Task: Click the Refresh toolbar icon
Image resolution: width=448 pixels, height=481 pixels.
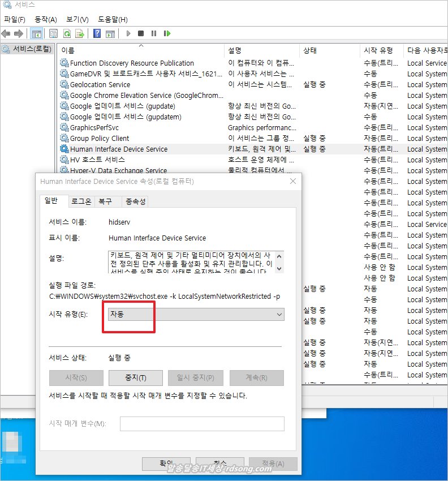Action: click(67, 33)
